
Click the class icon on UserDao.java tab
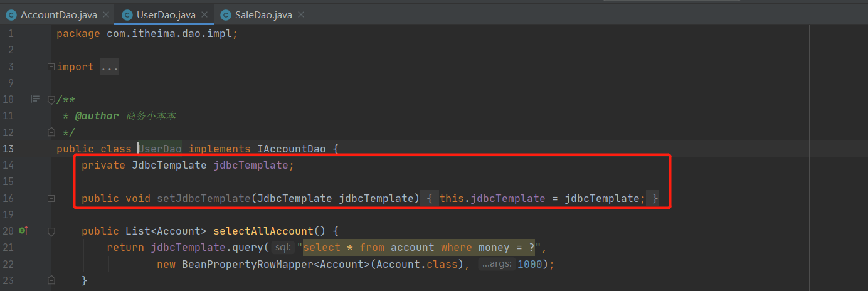click(x=127, y=14)
